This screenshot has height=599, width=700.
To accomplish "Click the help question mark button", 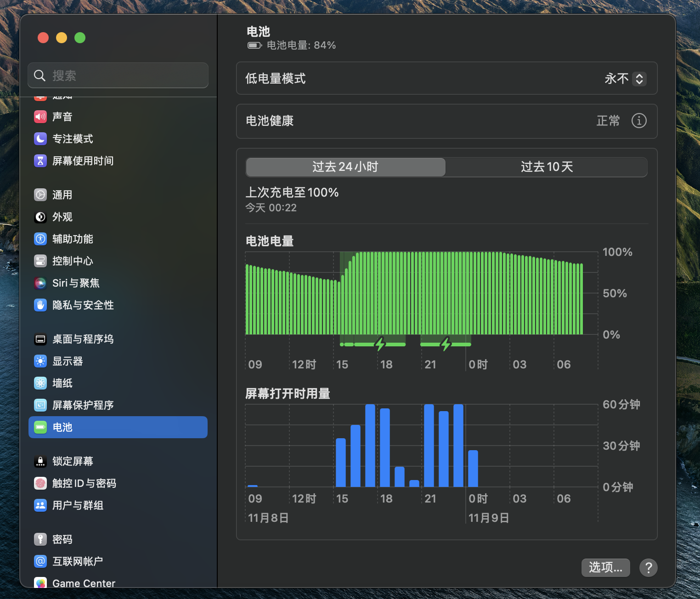I will [x=648, y=568].
